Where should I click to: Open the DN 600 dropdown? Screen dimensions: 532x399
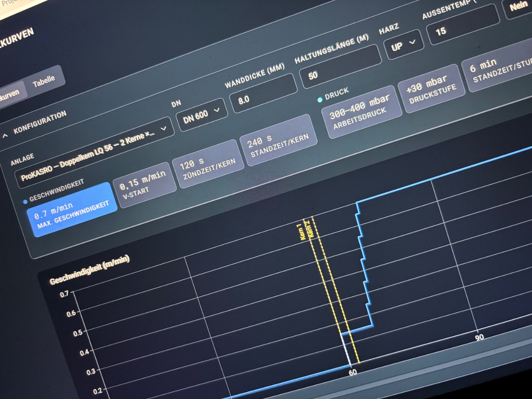[202, 114]
